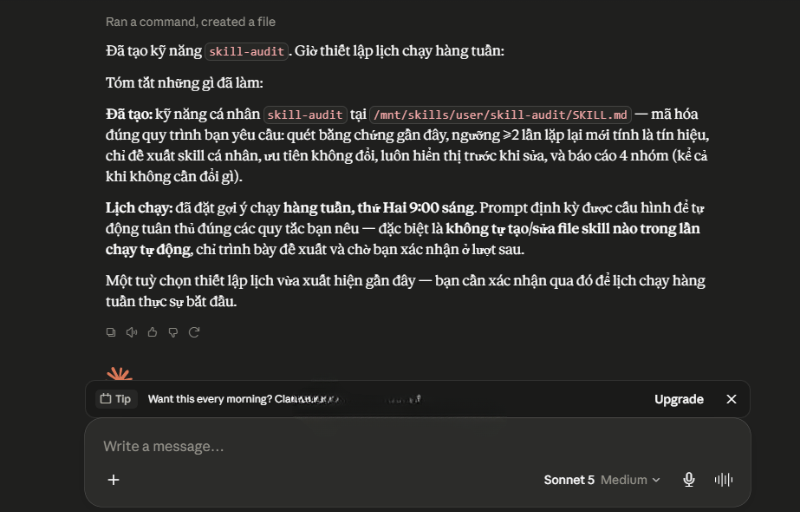The width and height of the screenshot is (800, 512).
Task: Click the skill-audit chip after "kỹ năng cá nhân"
Action: tap(305, 115)
